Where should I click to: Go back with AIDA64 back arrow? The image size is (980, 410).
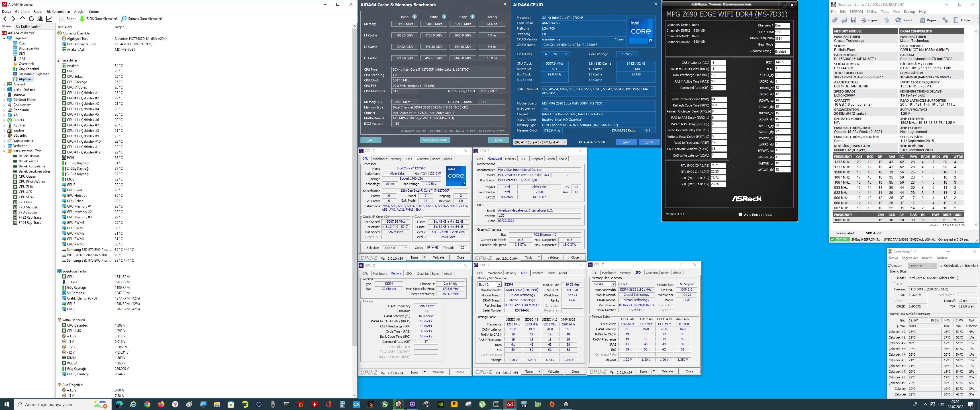(x=5, y=19)
